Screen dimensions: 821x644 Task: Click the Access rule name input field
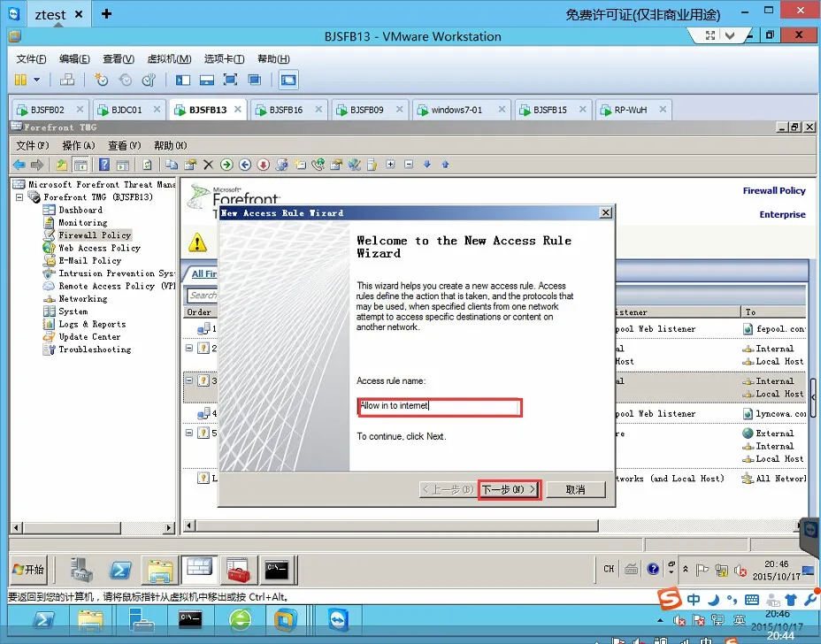coord(440,407)
